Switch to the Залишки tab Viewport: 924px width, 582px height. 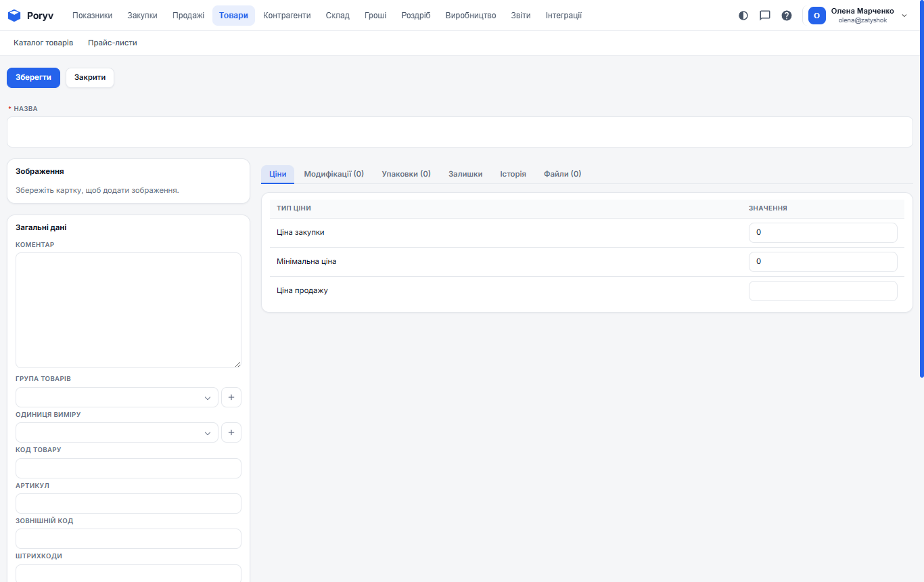point(465,174)
